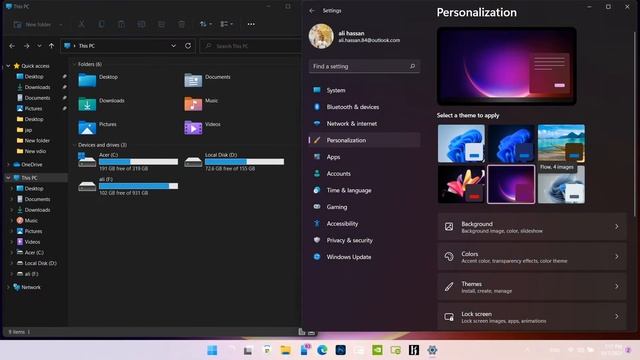This screenshot has width=640, height=360.
Task: Select Network in navigation pane
Action: [31, 287]
